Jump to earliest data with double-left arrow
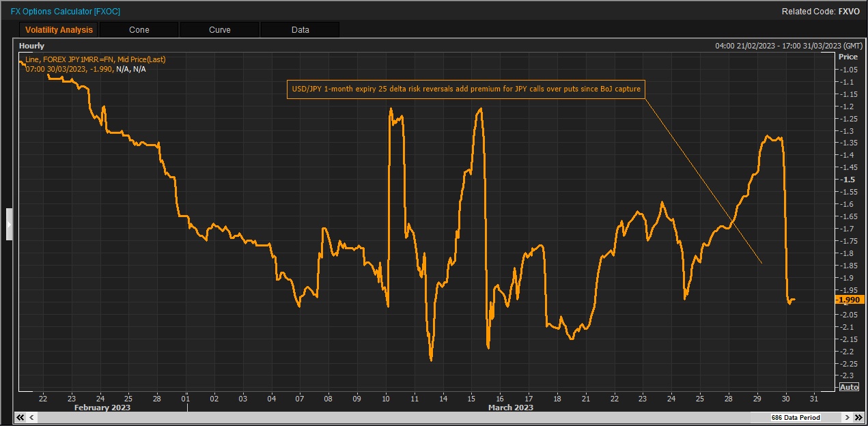868x426 pixels. (20, 417)
